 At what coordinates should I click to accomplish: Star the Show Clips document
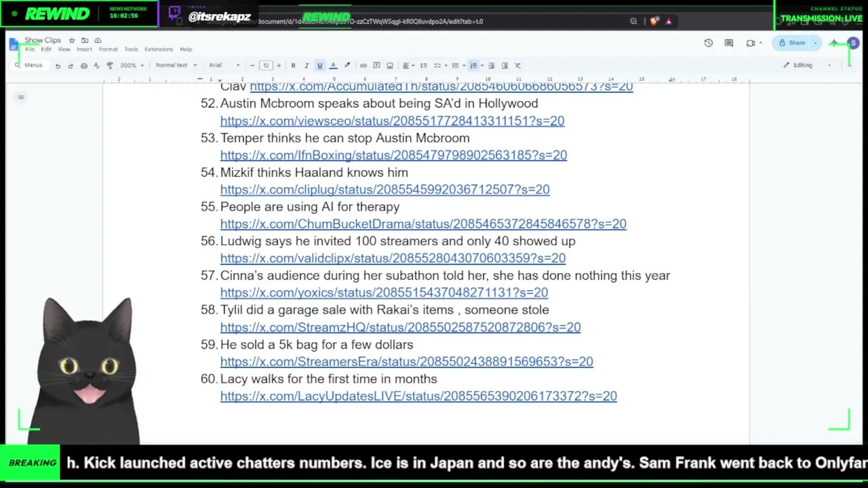coord(72,41)
